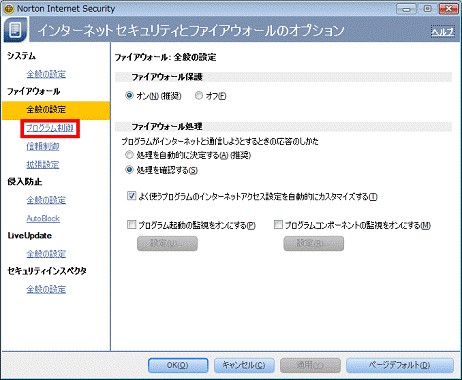Open the ヘルプ help link
The width and height of the screenshot is (462, 380).
442,32
